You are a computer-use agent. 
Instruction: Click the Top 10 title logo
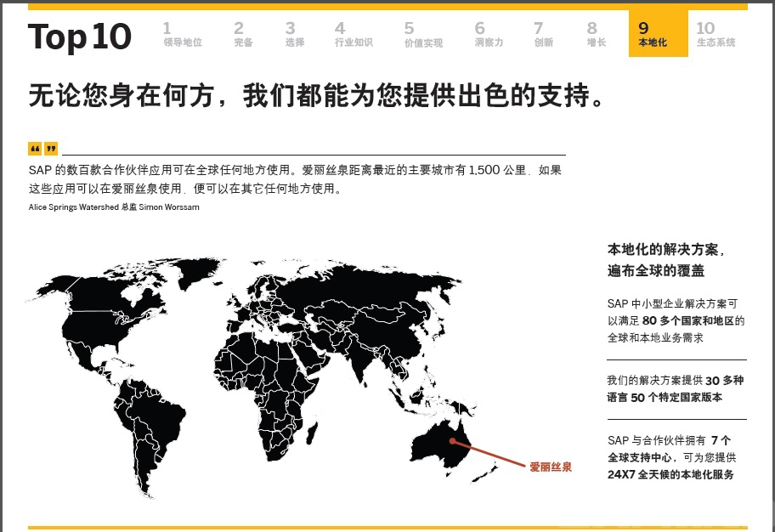click(x=80, y=37)
